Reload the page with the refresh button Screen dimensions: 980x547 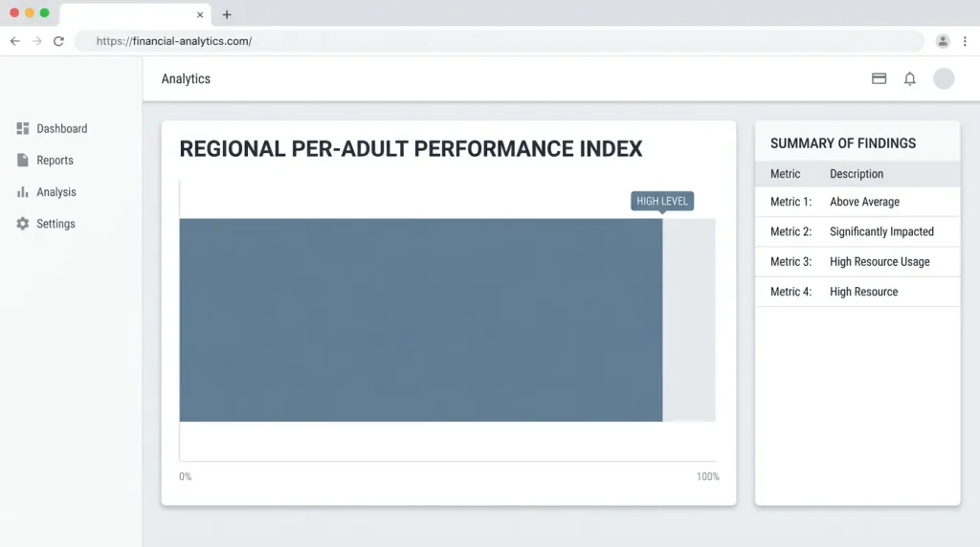[x=58, y=41]
